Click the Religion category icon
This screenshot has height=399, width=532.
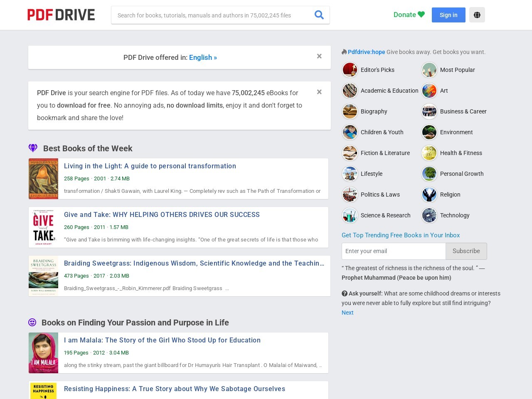pos(429,195)
